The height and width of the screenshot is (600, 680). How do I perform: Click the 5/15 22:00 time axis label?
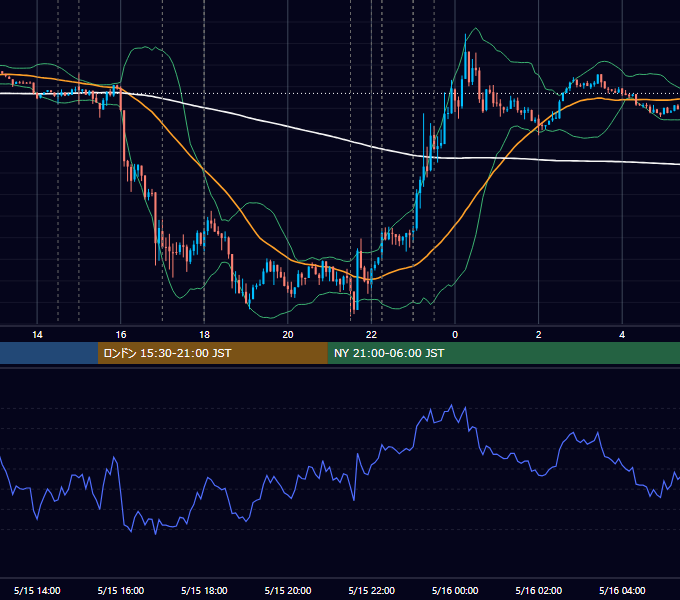pos(372,590)
